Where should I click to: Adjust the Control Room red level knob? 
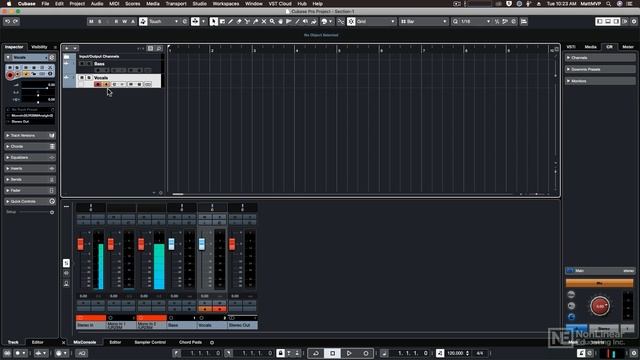600,306
